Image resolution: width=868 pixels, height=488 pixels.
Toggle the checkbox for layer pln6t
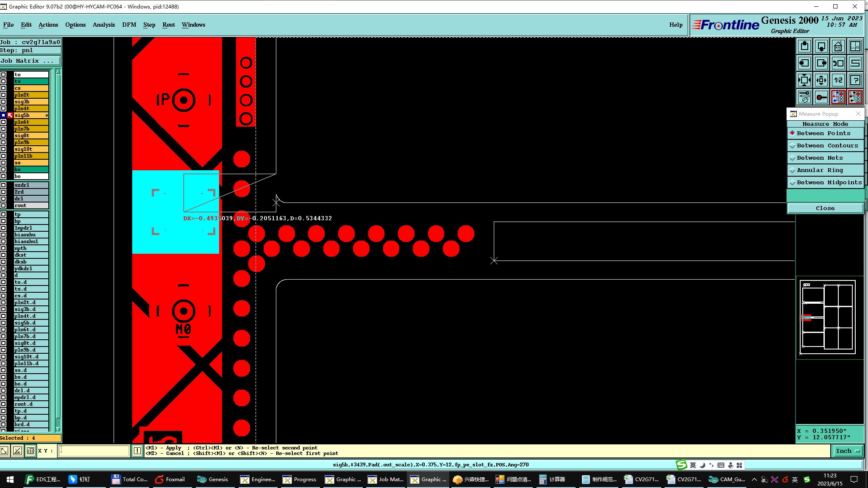(3, 122)
